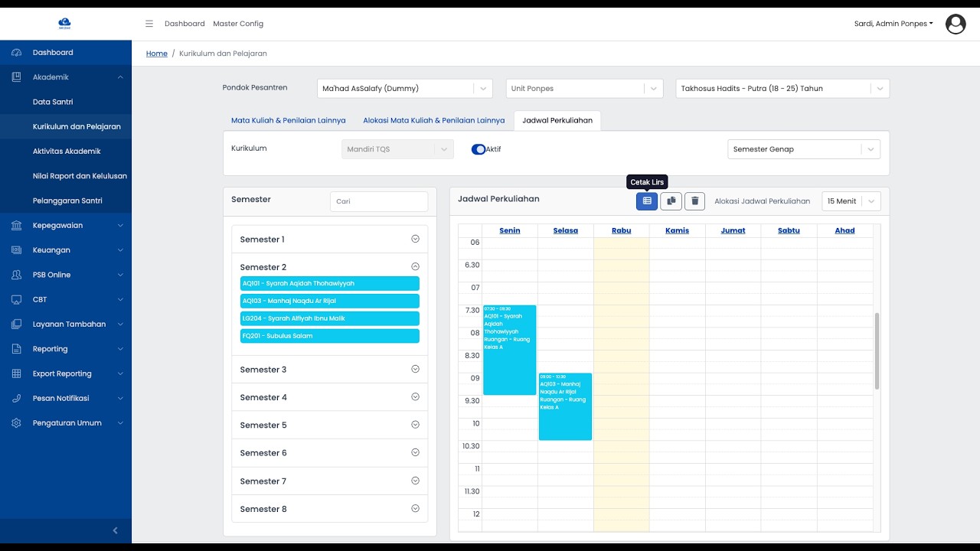
Task: Click the Ahad day header
Action: [x=844, y=230]
